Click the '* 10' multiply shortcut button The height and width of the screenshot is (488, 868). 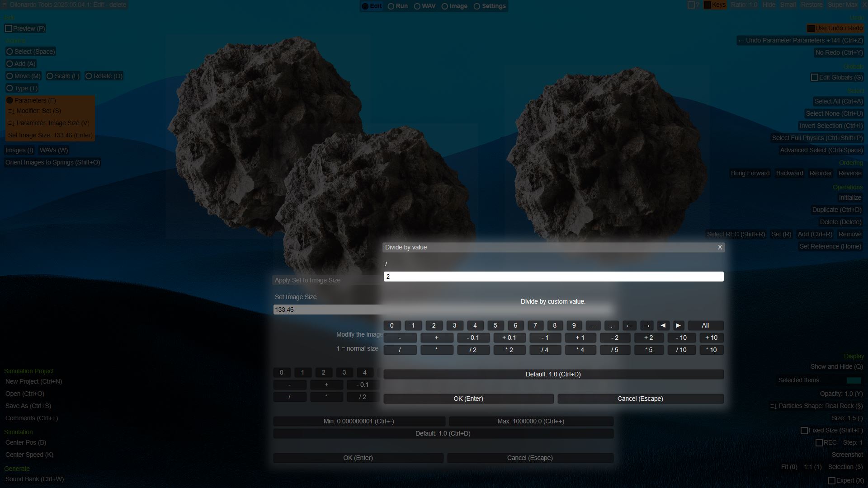click(711, 350)
